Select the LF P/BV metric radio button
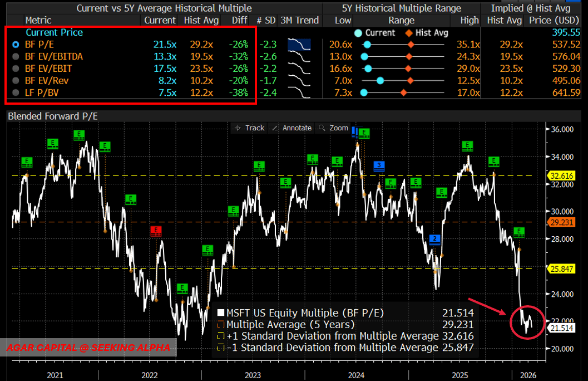This screenshot has height=381, width=588. click(14, 92)
